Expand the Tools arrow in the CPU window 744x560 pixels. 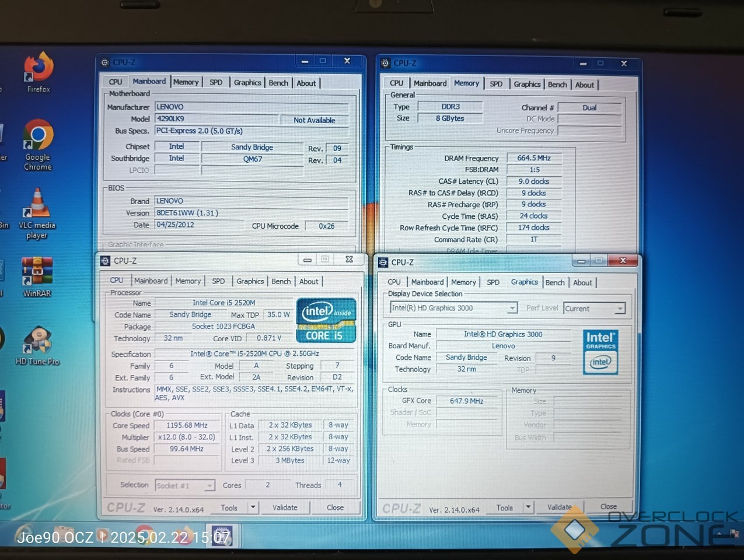(x=253, y=508)
